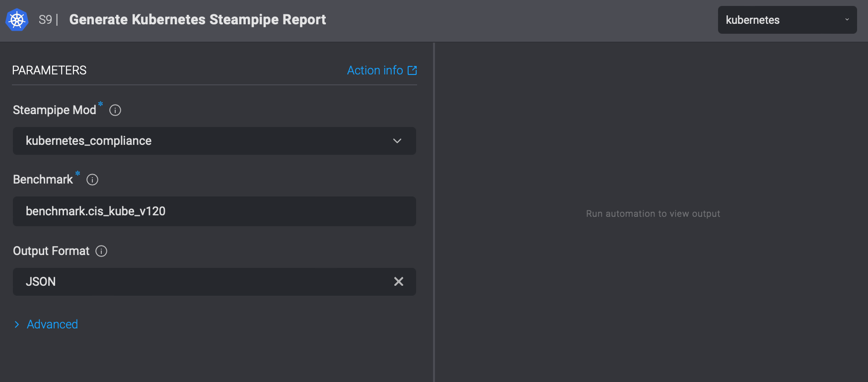The width and height of the screenshot is (868, 382).
Task: Open the JSON output format dropdown
Action: point(215,282)
